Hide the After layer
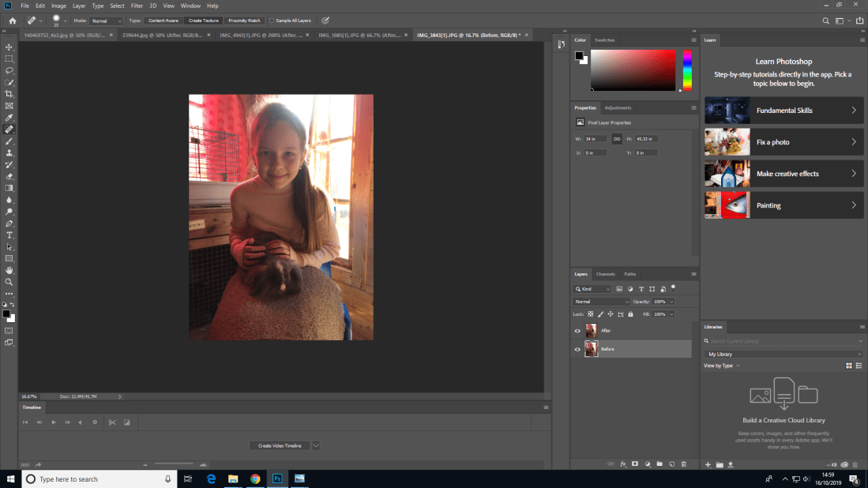Image resolution: width=868 pixels, height=488 pixels. pyautogui.click(x=577, y=331)
